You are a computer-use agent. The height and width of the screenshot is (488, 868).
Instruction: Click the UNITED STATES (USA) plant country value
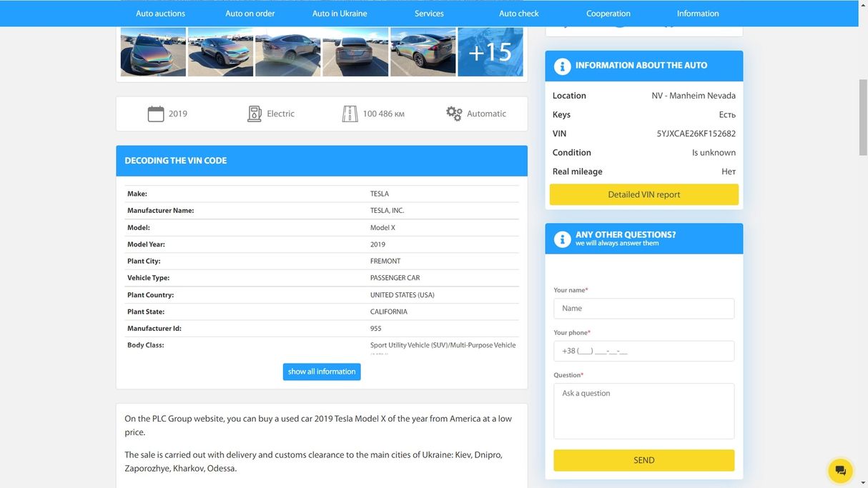403,295
